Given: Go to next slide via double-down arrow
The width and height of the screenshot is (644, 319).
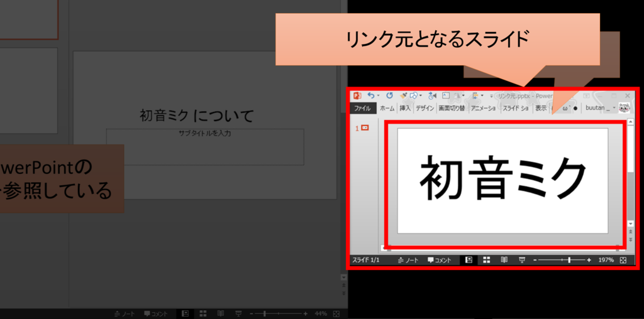Looking at the screenshot, I should [x=631, y=239].
